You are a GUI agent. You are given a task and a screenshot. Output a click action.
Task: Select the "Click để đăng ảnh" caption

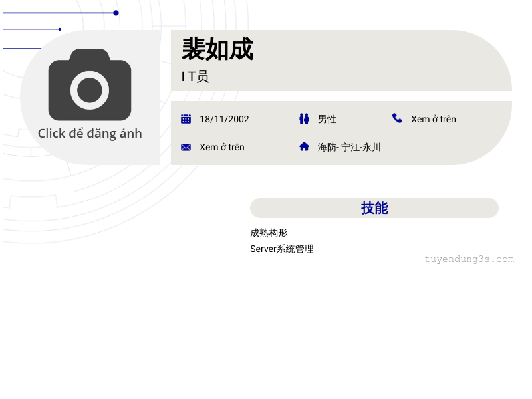point(90,133)
